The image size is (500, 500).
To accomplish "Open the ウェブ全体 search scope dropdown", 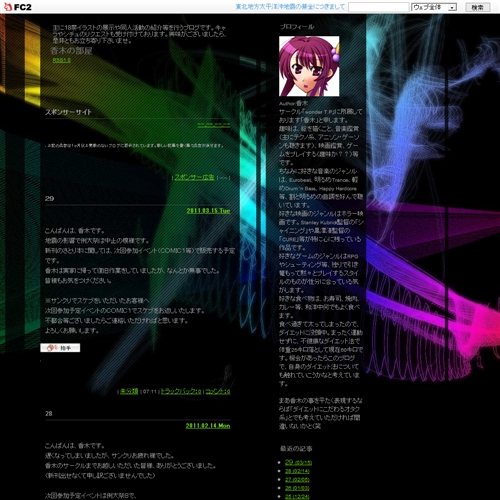I will [434, 7].
